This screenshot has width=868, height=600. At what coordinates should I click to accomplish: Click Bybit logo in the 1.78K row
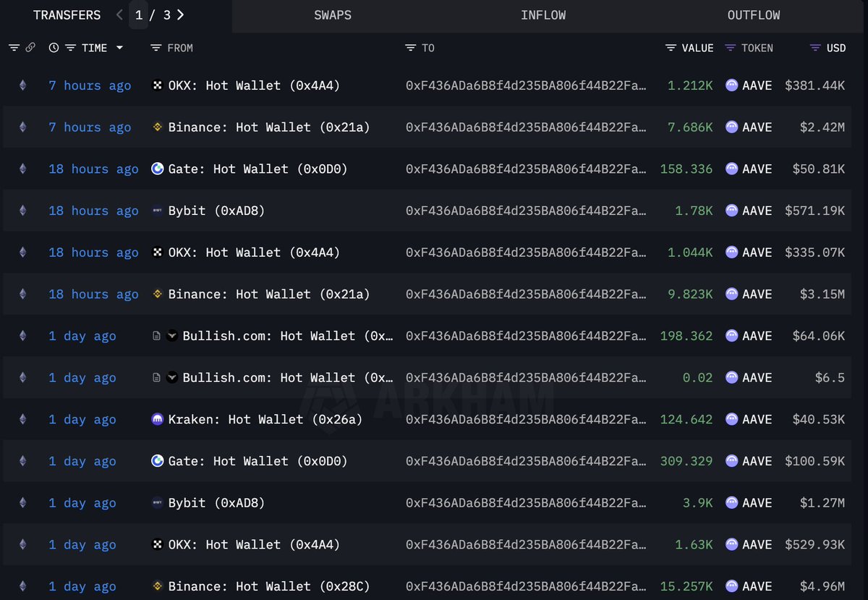(157, 211)
